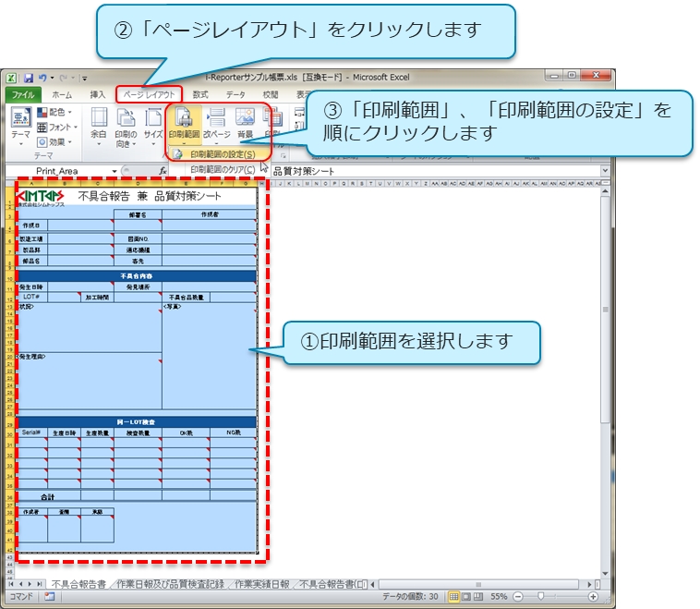The image size is (700, 609).
Task: Go to next sheet using tab navigation arrow
Action: 30,584
